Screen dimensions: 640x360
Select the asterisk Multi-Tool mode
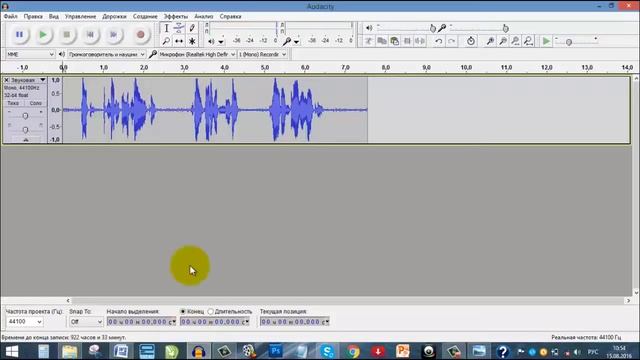coord(192,41)
